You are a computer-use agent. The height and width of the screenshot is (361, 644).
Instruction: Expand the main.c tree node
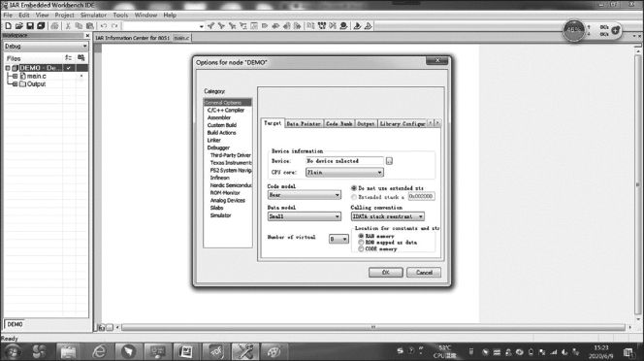[15, 76]
